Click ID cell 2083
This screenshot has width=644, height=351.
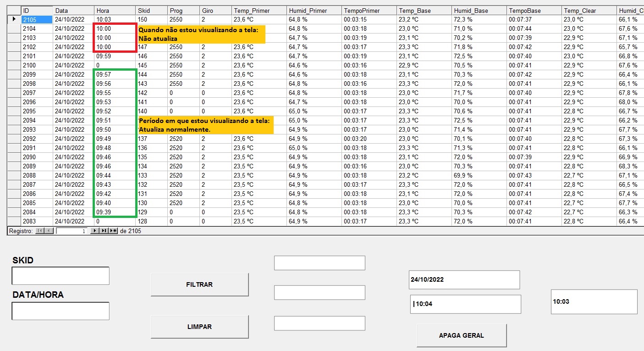(37, 221)
